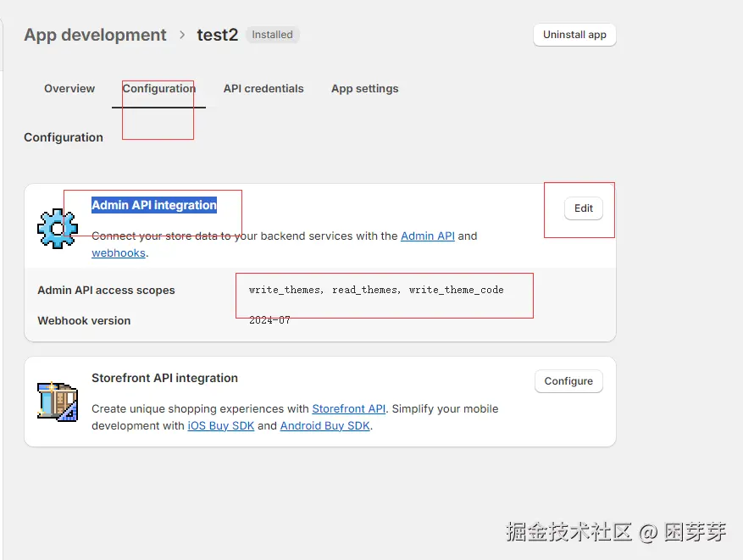
Task: Click the Storefront API integration icon
Action: tap(58, 402)
